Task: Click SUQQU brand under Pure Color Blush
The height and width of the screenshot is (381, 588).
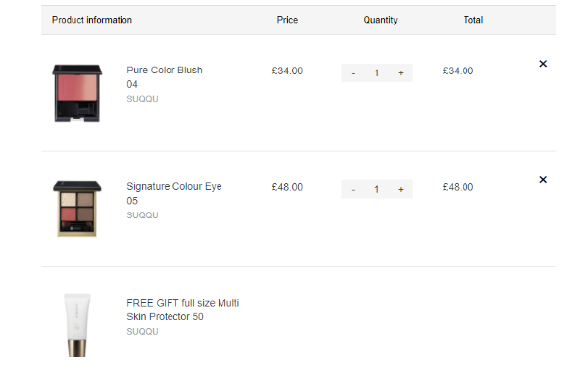Action: click(x=142, y=99)
